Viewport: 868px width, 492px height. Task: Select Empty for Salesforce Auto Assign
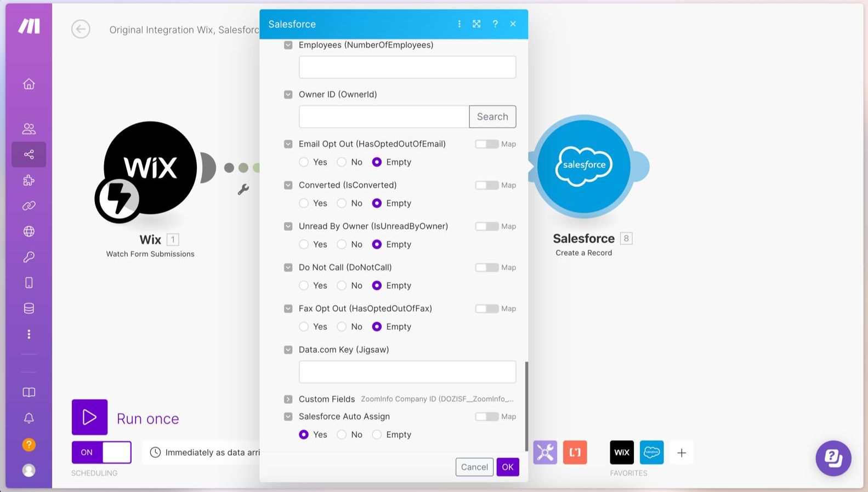pos(377,434)
